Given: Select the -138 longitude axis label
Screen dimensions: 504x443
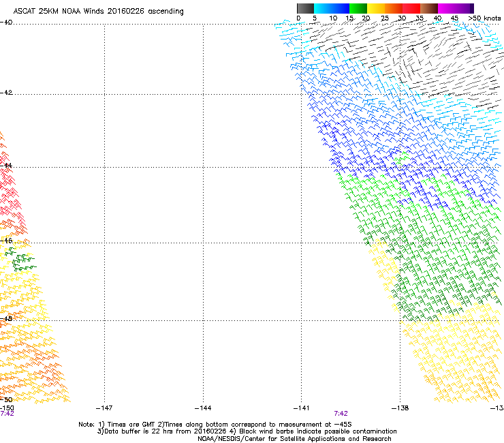Looking at the screenshot, I should (400, 408).
